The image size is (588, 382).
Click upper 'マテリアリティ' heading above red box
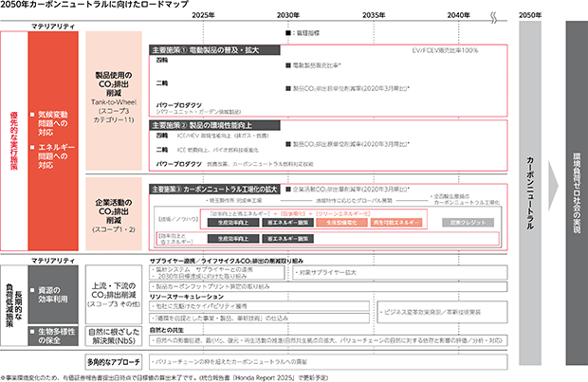(53, 27)
